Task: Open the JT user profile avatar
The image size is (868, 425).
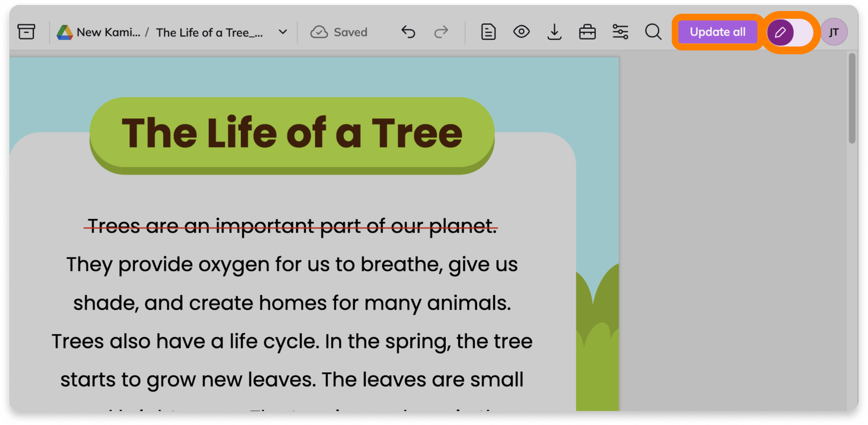Action: (x=834, y=32)
